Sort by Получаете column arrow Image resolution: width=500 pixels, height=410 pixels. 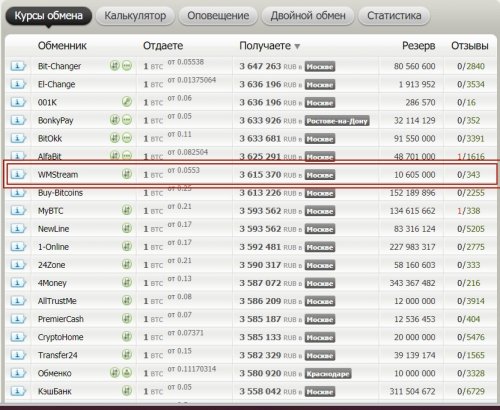click(297, 46)
